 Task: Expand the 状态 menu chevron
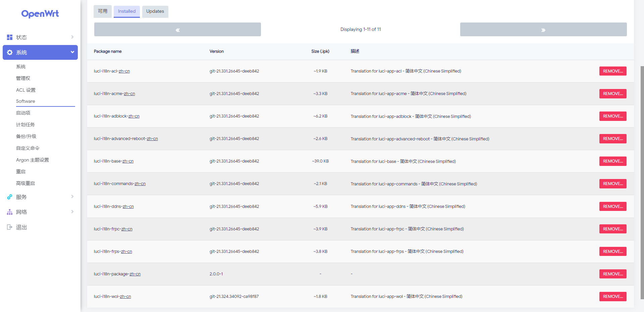[x=72, y=37]
